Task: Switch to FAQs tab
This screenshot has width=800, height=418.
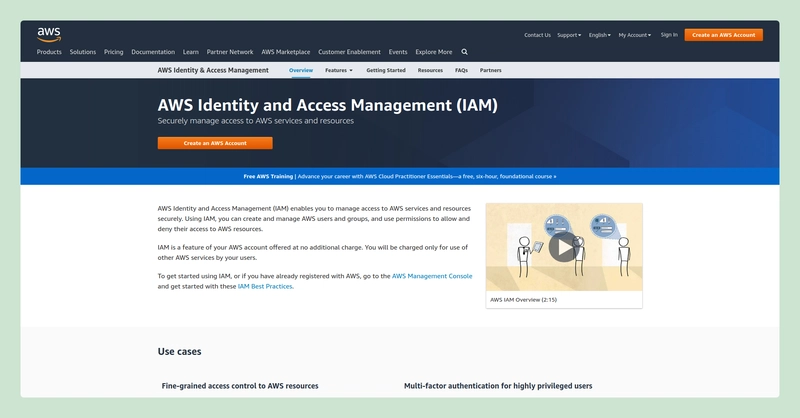Action: (x=461, y=70)
